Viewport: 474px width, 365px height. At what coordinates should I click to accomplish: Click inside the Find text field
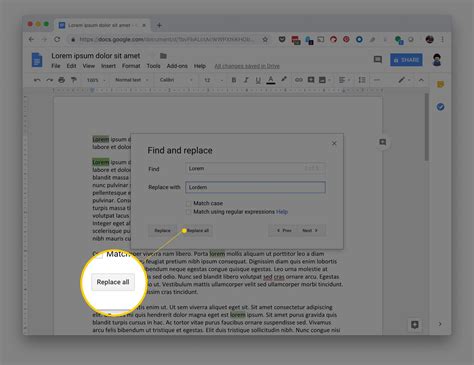(255, 169)
